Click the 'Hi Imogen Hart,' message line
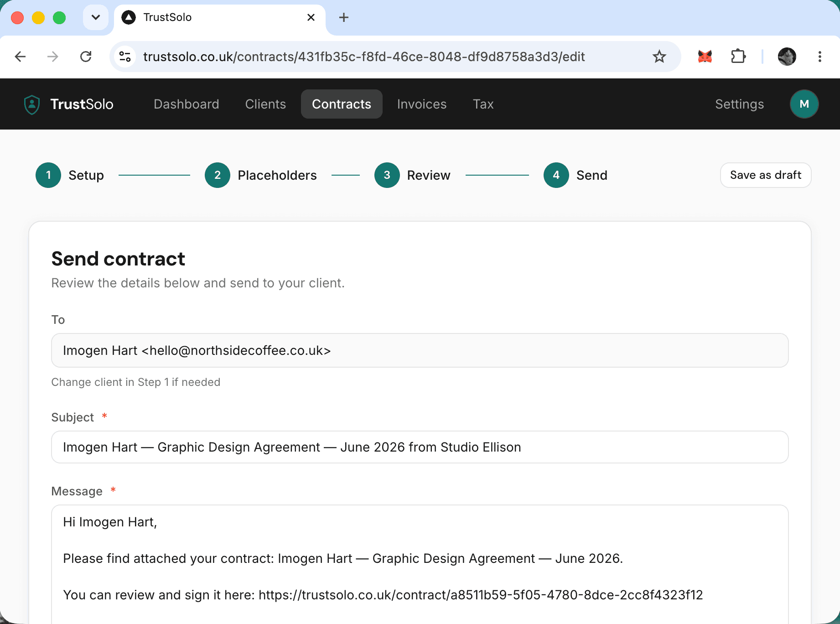This screenshot has height=624, width=840. (110, 522)
